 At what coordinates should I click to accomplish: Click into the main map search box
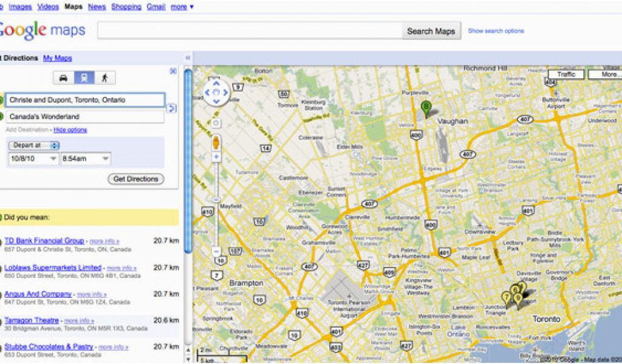(250, 31)
